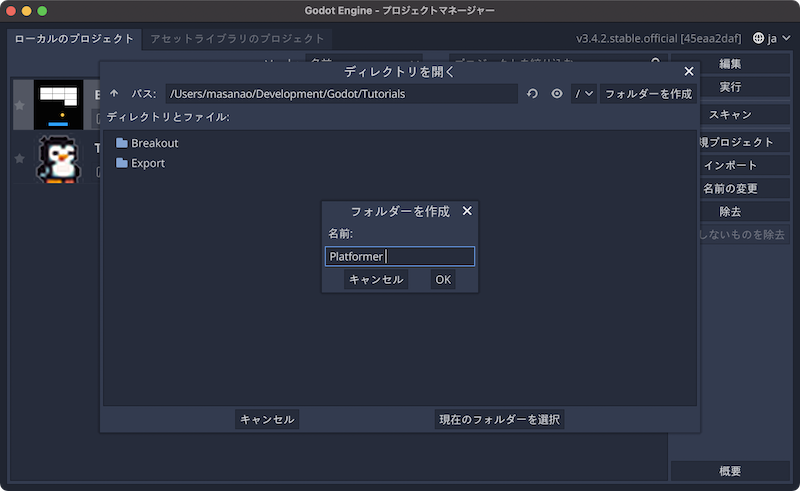This screenshot has width=800, height=491.
Task: Click the globe language icon
Action: pos(758,38)
